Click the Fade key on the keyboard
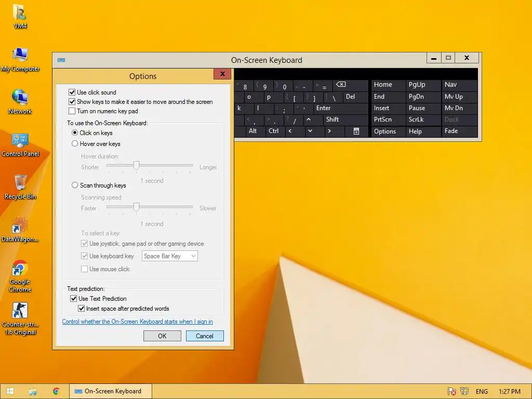The width and height of the screenshot is (532, 399). [460, 131]
